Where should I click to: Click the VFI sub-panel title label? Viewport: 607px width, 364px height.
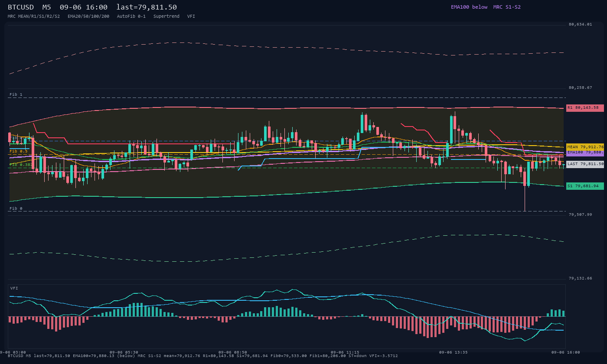tap(14, 288)
